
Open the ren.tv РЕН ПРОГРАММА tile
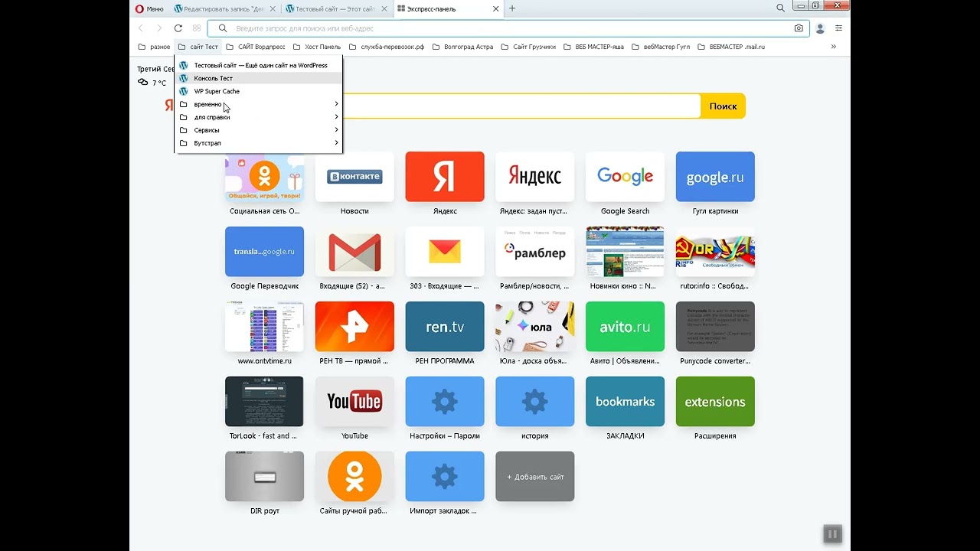tap(445, 327)
